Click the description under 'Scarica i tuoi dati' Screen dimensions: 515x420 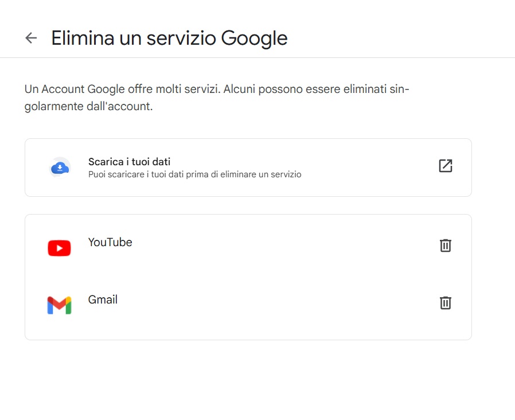point(195,174)
